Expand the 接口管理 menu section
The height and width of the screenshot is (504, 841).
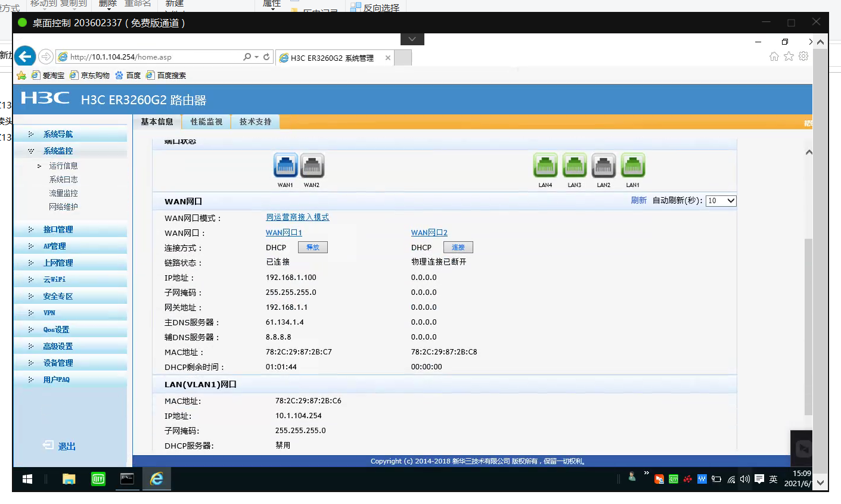(x=58, y=229)
